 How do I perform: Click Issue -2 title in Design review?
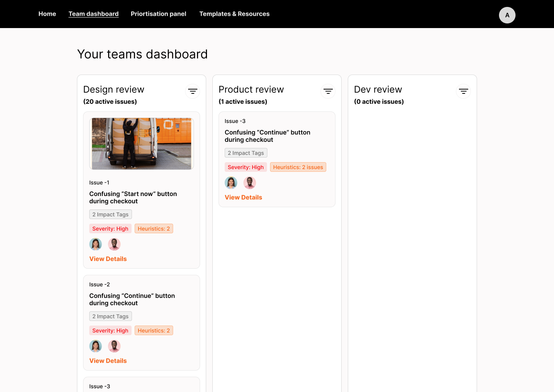click(132, 299)
